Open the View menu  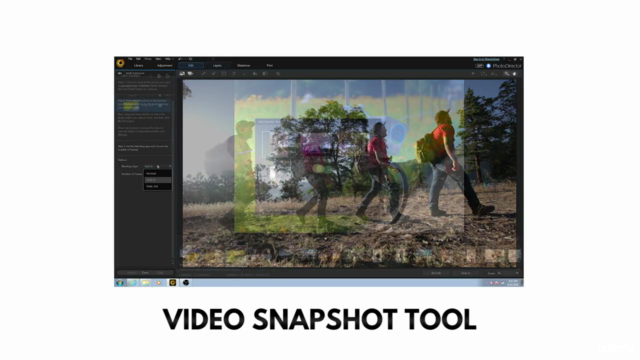158,59
